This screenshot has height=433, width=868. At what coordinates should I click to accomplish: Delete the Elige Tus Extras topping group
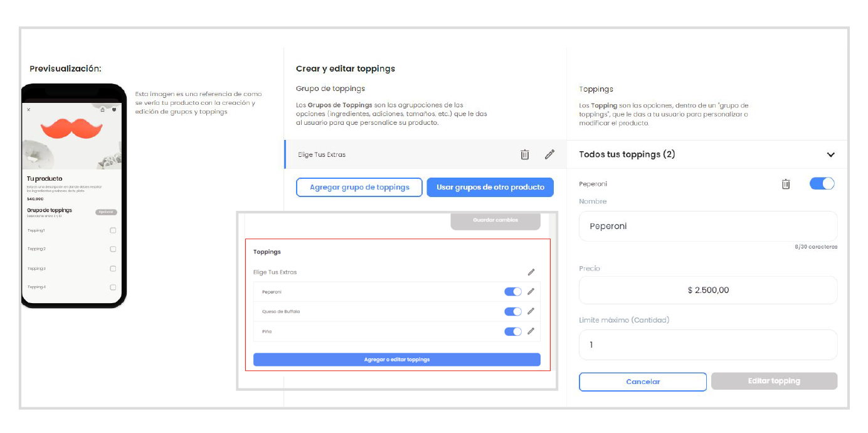[x=525, y=154]
